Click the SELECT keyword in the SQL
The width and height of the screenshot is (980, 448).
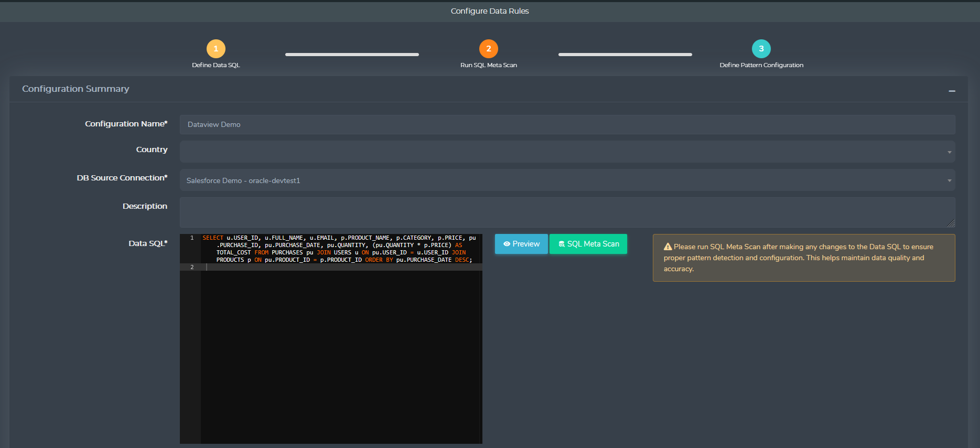213,238
